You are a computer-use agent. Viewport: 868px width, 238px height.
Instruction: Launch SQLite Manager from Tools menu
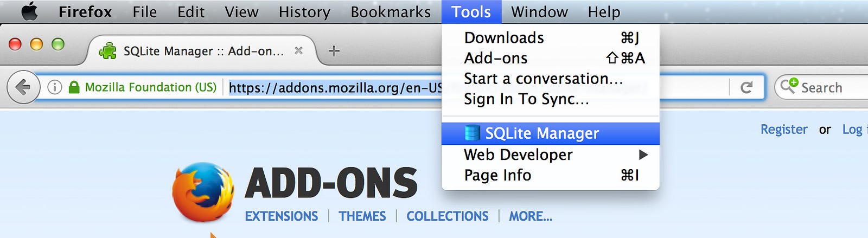[550, 133]
